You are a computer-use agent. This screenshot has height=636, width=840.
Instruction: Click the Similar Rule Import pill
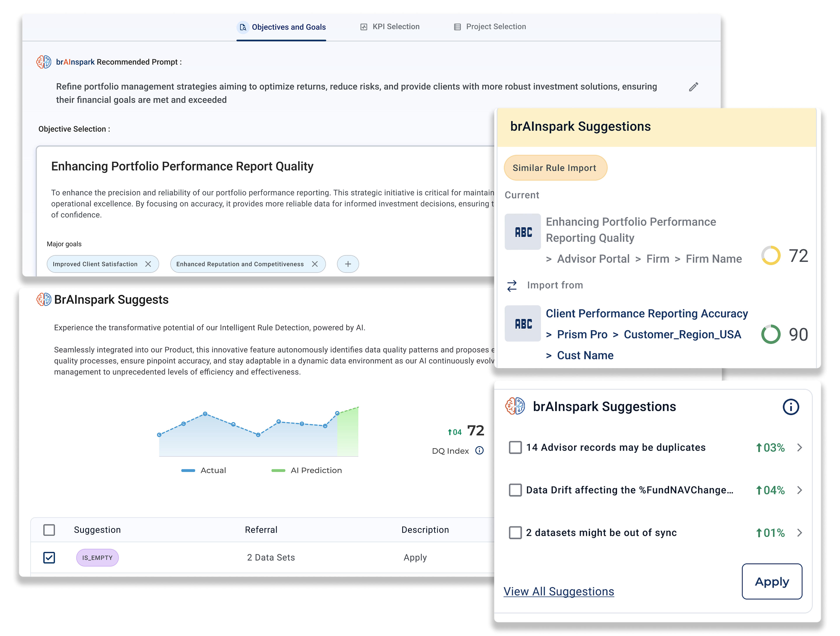click(555, 168)
